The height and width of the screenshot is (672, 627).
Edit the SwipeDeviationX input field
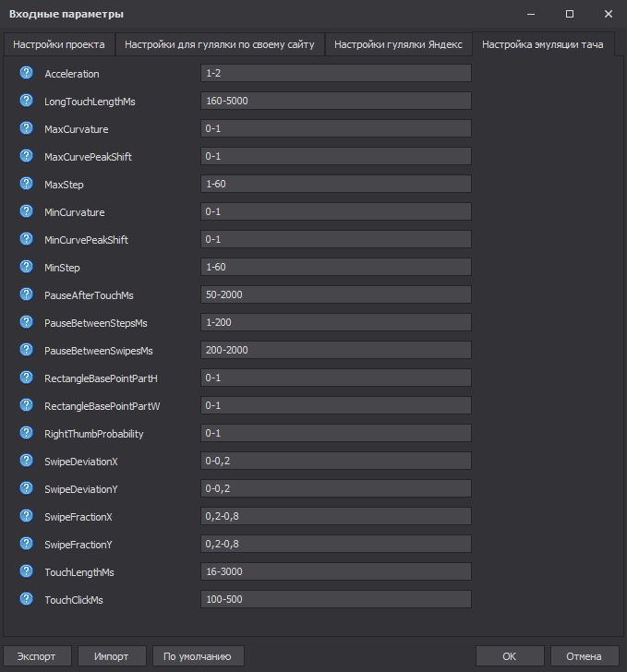tap(336, 461)
